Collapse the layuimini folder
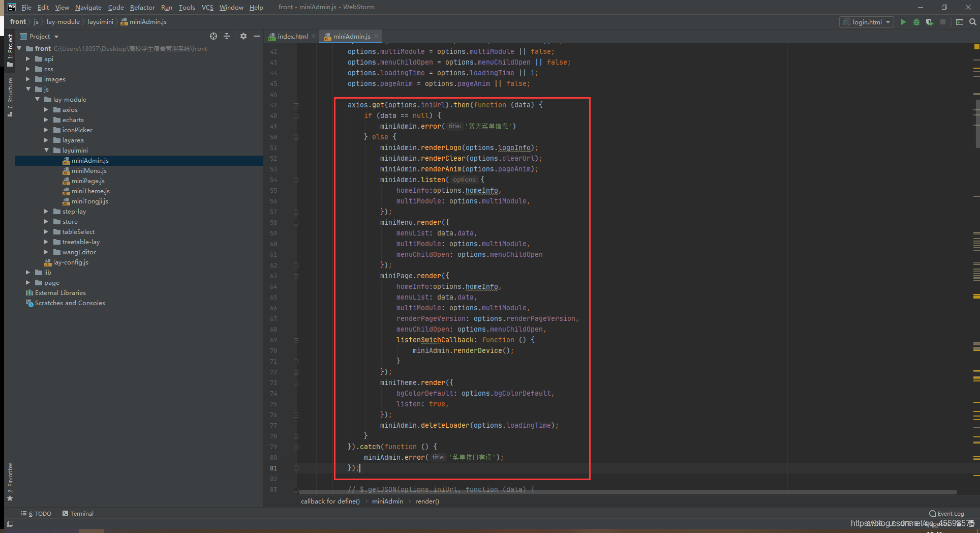The height and width of the screenshot is (533, 980). tap(46, 150)
